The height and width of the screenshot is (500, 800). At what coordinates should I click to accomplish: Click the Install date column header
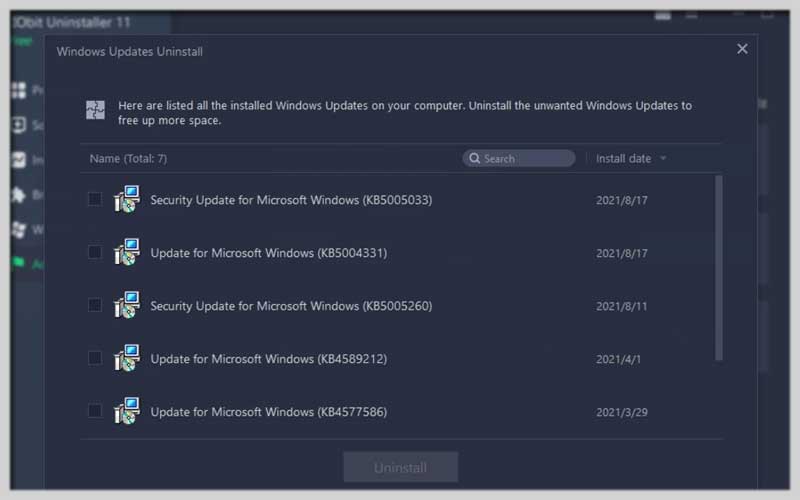(x=623, y=159)
